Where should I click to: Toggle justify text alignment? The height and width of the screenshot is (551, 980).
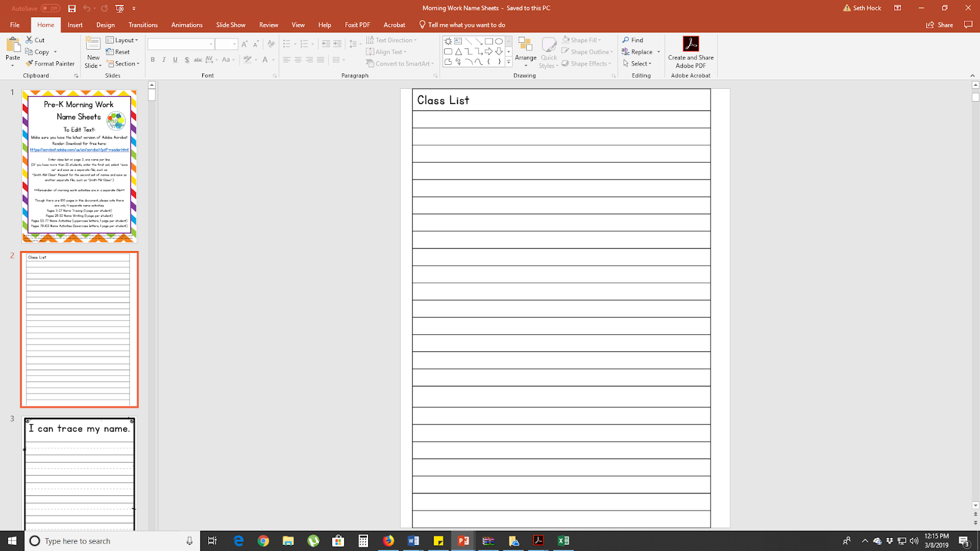point(320,60)
